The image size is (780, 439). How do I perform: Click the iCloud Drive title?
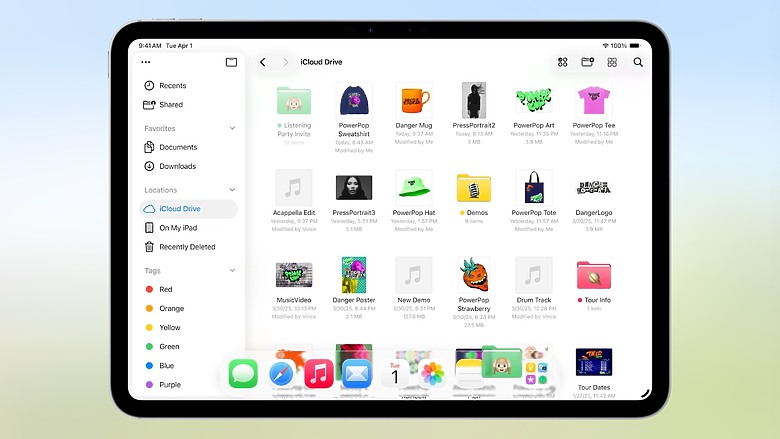click(321, 62)
